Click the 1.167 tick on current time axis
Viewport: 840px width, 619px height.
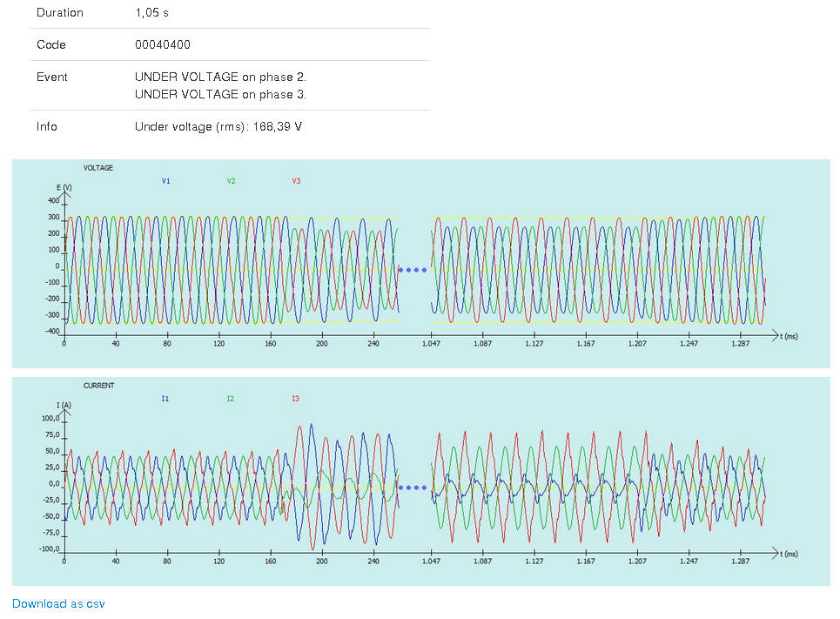586,562
